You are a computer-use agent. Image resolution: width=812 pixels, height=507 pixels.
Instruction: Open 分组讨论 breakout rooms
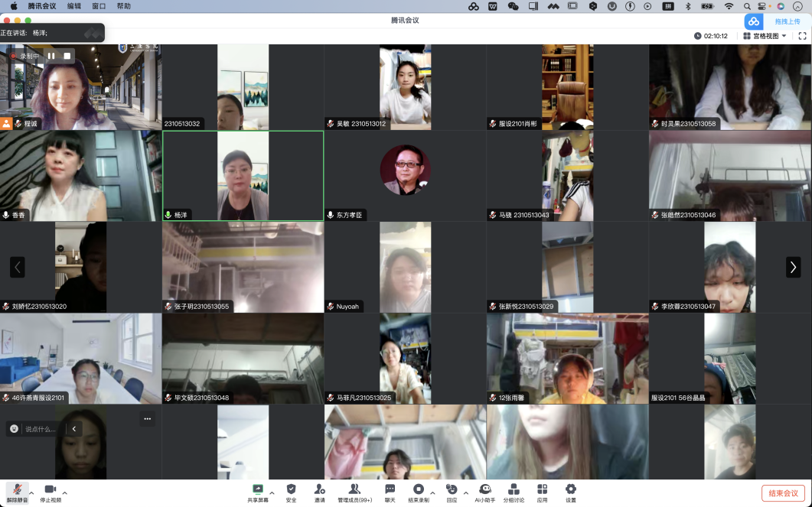514,489
